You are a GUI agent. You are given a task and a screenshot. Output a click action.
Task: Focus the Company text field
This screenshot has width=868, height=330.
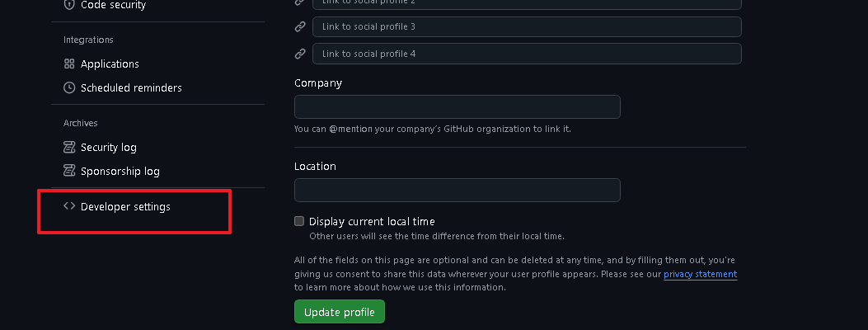tap(457, 106)
